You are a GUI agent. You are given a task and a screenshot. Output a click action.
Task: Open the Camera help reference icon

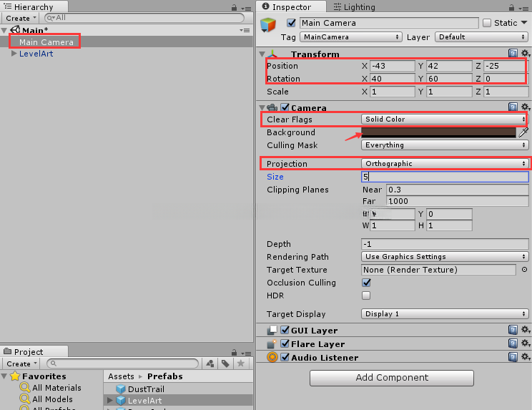pos(513,107)
